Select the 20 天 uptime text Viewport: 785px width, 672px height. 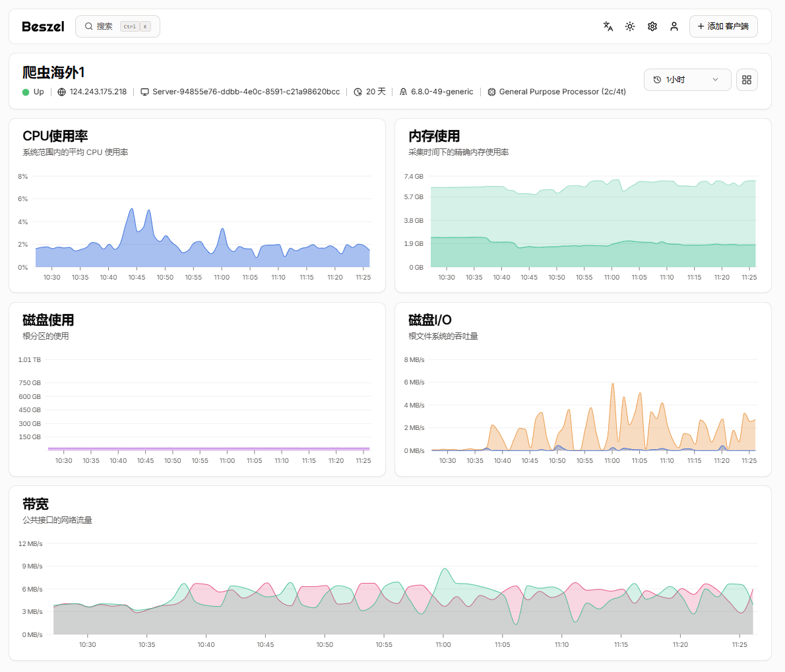point(375,92)
